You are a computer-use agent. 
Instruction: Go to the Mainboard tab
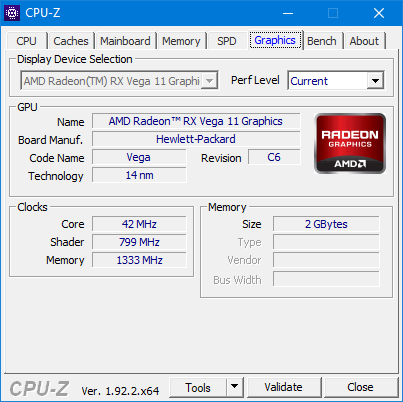tap(125, 41)
